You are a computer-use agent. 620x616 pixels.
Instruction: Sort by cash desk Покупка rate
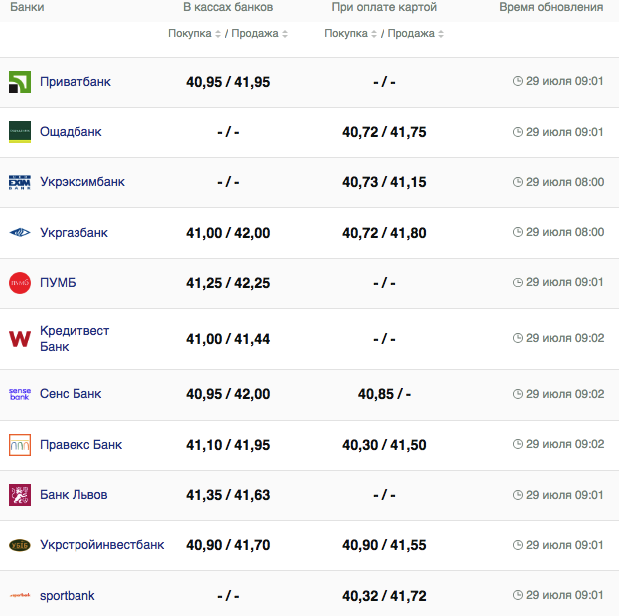195,34
